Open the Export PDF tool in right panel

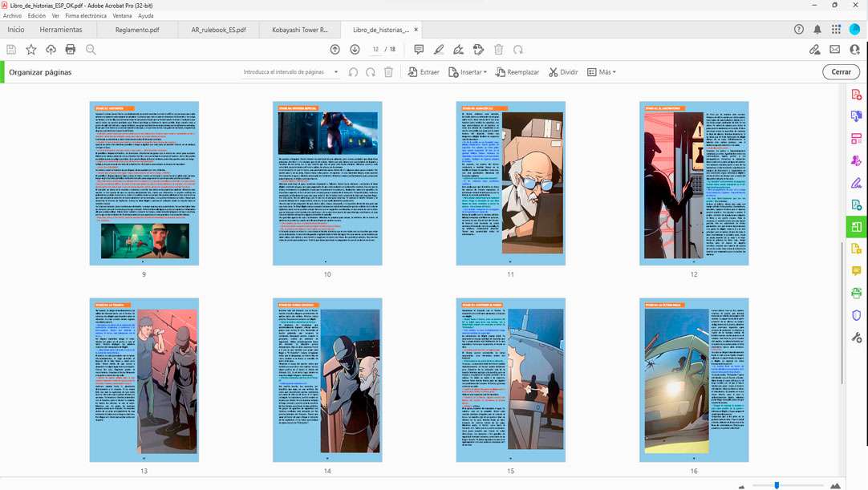[857, 116]
